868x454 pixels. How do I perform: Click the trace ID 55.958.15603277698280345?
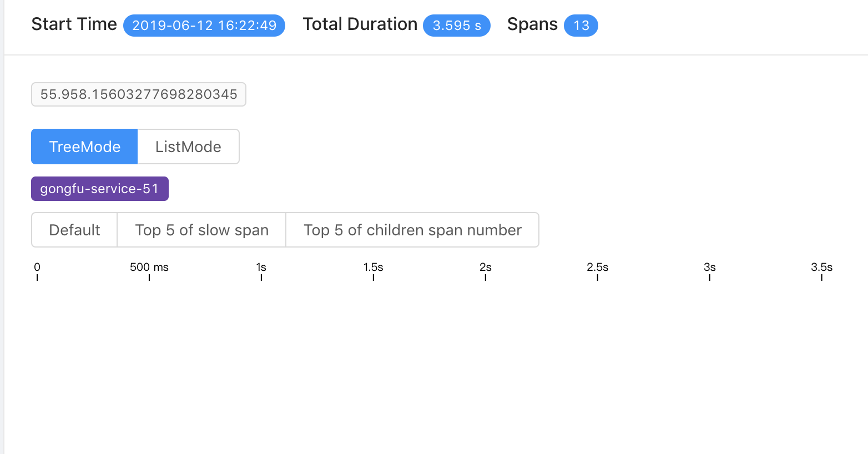tap(138, 94)
